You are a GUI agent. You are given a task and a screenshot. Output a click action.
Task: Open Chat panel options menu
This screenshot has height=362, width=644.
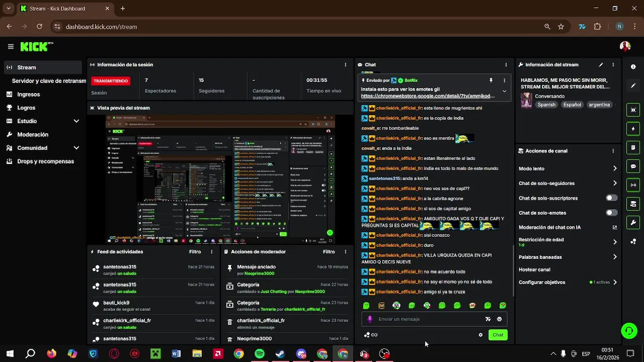coord(506,65)
